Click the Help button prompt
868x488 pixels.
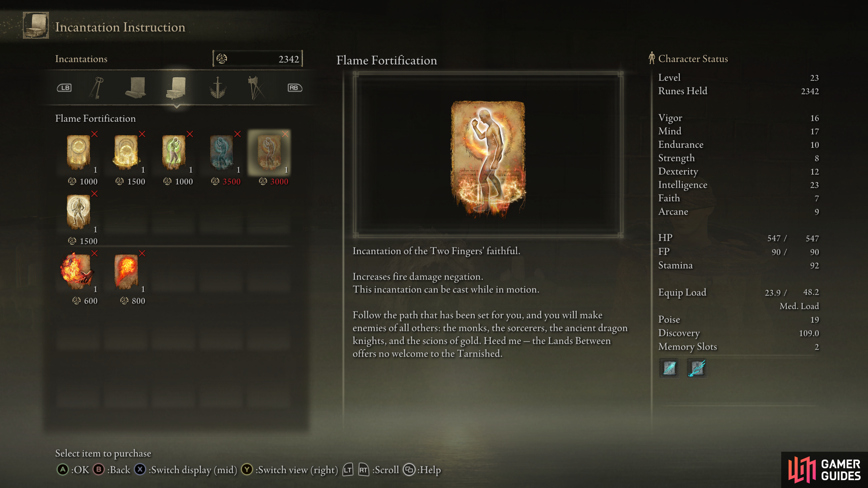click(x=422, y=470)
